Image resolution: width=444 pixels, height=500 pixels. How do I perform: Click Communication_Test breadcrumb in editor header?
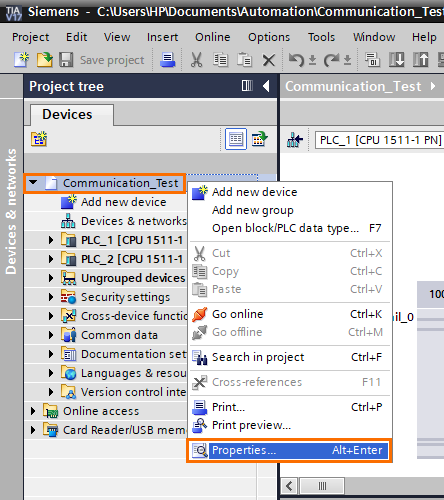point(353,87)
